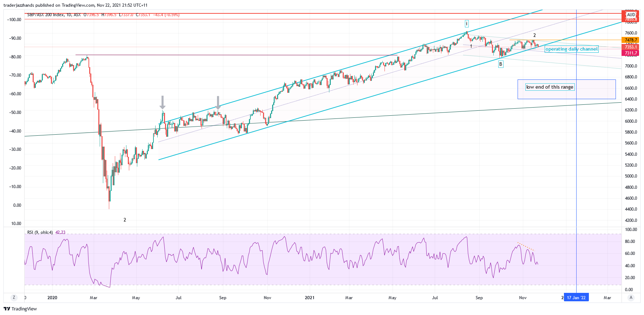Click 0.00 on the left percent scale

(17, 205)
